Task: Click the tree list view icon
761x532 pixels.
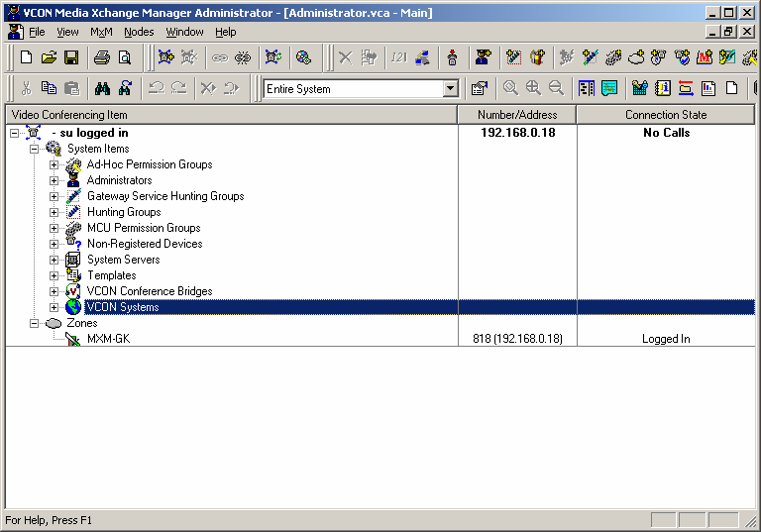Action: click(x=587, y=88)
